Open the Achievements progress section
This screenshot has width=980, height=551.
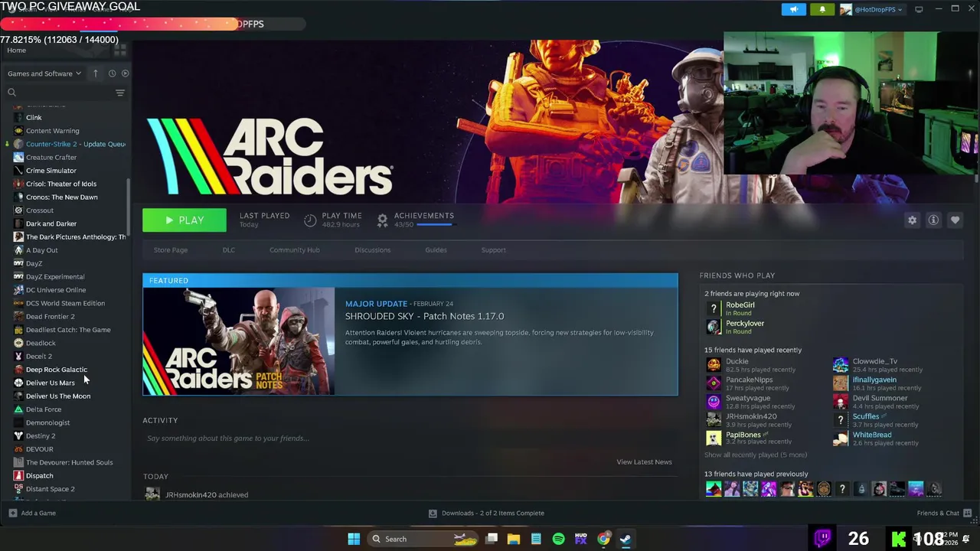[415, 220]
